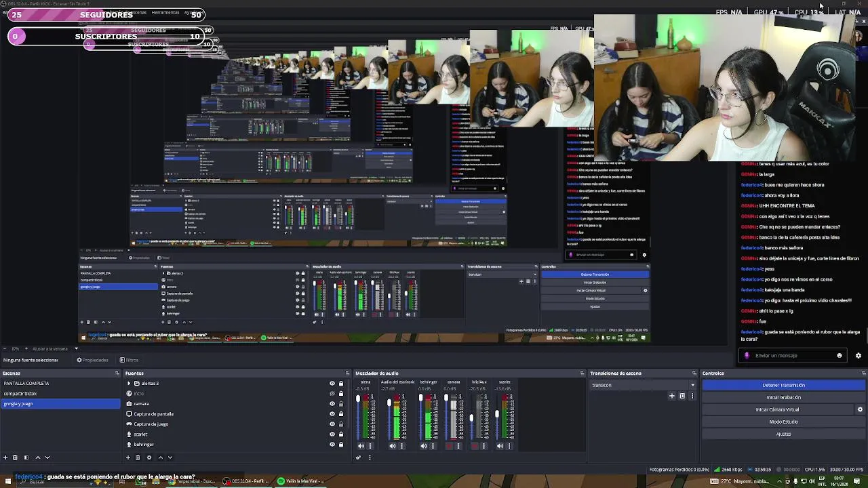Open the Herramientas menu
The width and height of the screenshot is (868, 488).
click(165, 13)
